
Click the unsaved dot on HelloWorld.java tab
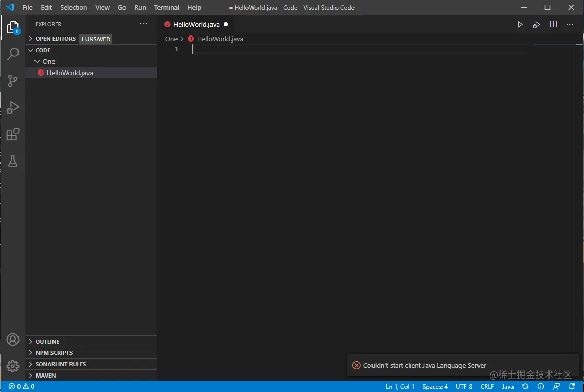click(226, 24)
